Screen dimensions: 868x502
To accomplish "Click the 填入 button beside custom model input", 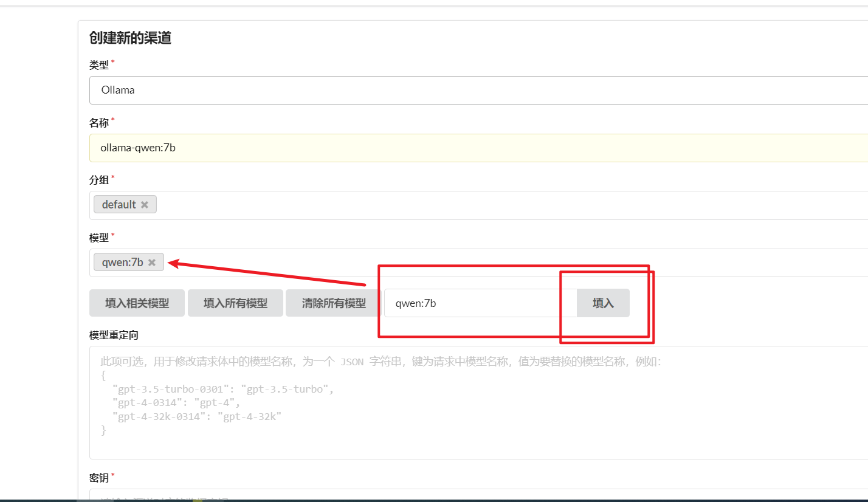I will (603, 303).
